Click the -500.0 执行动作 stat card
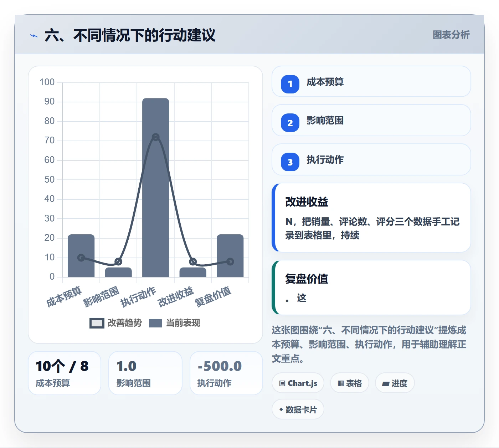The image size is (499, 448). click(x=226, y=373)
